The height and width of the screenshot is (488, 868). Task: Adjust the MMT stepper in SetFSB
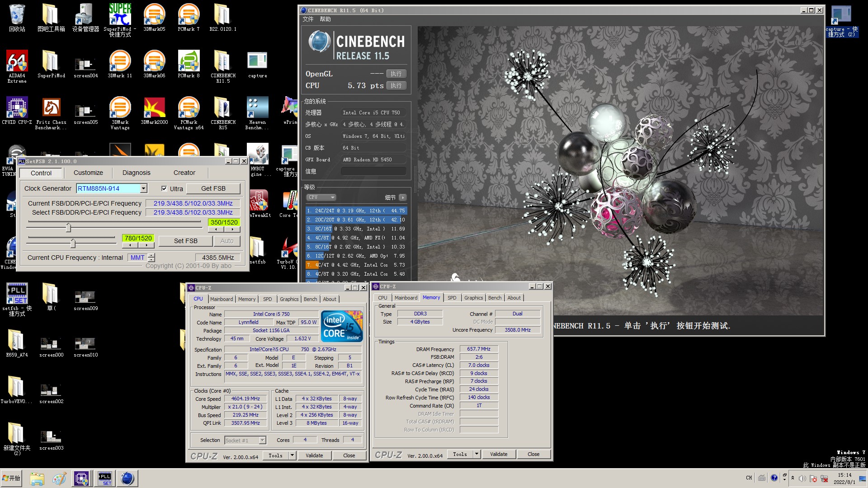click(x=151, y=258)
